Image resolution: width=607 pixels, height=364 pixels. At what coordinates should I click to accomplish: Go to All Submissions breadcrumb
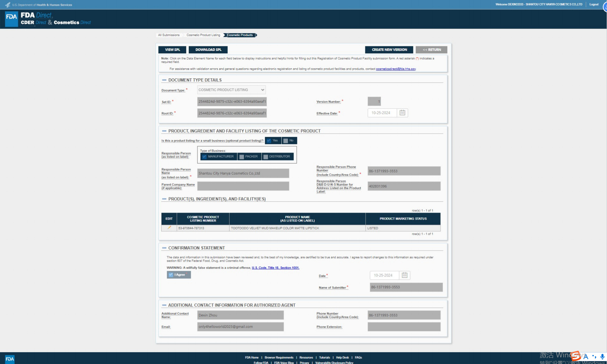click(169, 35)
